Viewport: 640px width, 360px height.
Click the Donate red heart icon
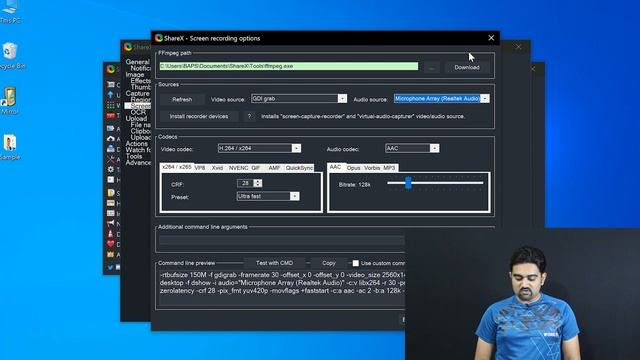(111, 244)
